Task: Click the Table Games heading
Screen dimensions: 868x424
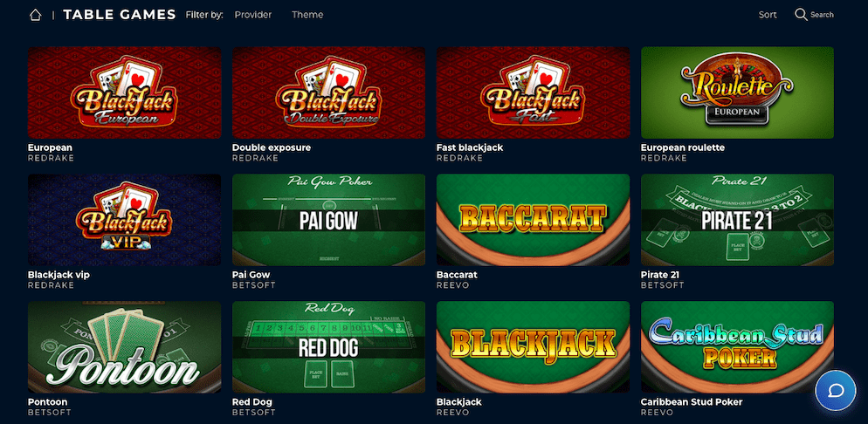Action: [120, 15]
